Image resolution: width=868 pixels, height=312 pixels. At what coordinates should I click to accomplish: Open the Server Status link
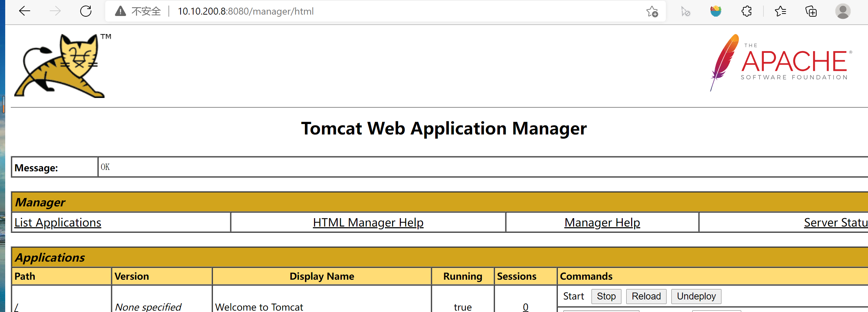pyautogui.click(x=836, y=222)
